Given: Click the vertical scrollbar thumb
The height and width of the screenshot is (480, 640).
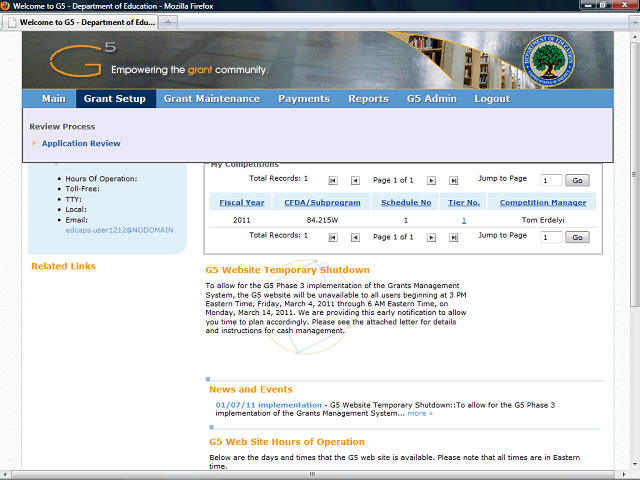Looking at the screenshot, I should coord(634,175).
